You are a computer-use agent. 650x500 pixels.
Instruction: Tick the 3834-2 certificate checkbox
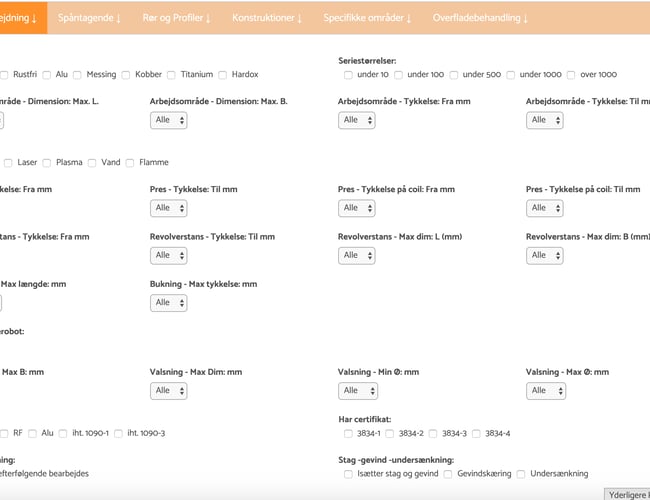coord(391,433)
